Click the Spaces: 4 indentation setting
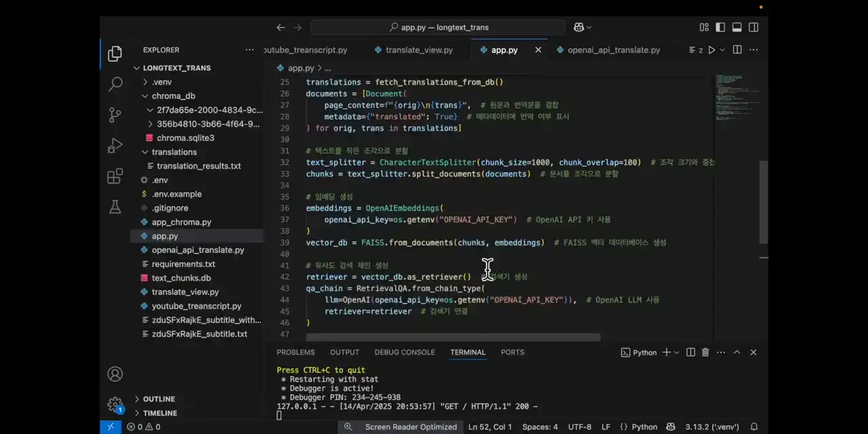This screenshot has height=434, width=868. coord(540,427)
